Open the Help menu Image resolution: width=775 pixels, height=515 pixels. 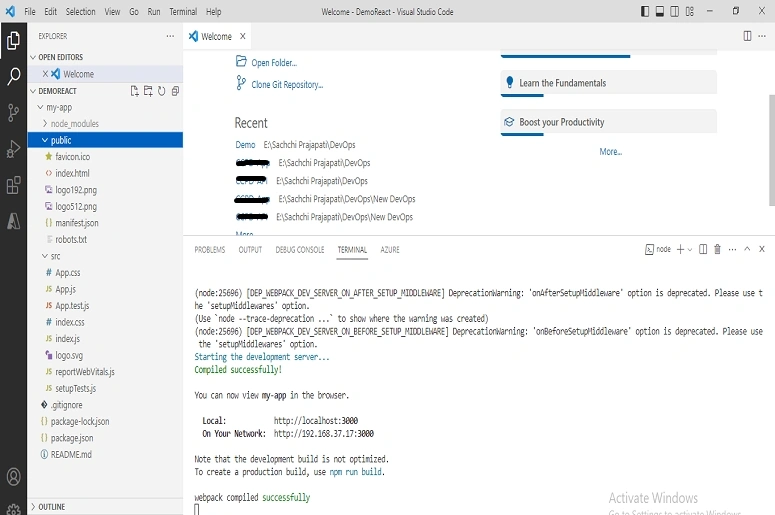point(214,11)
